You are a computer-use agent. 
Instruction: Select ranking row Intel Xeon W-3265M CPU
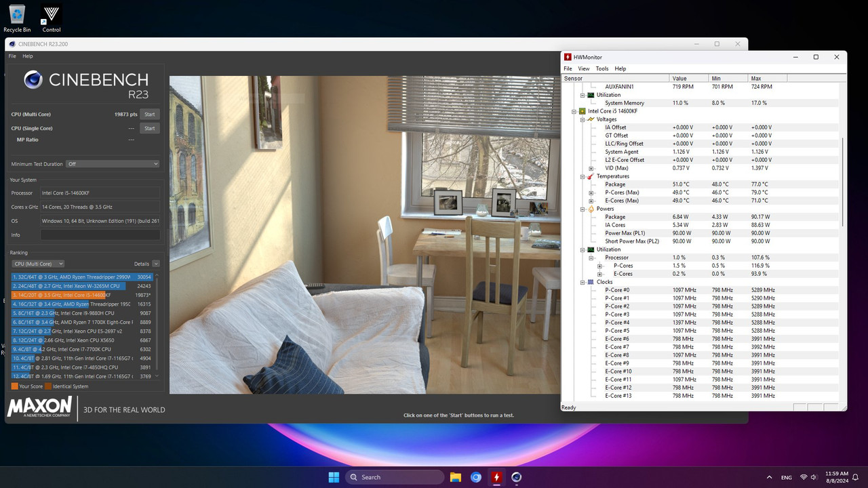pos(83,286)
